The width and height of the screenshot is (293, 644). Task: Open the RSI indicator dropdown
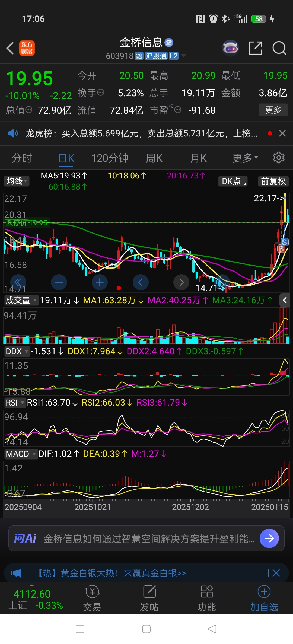(15, 403)
